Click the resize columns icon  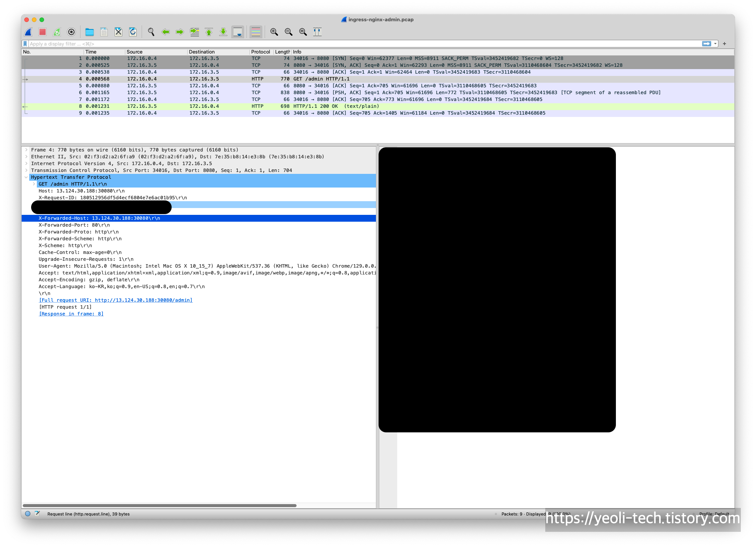[x=317, y=32]
